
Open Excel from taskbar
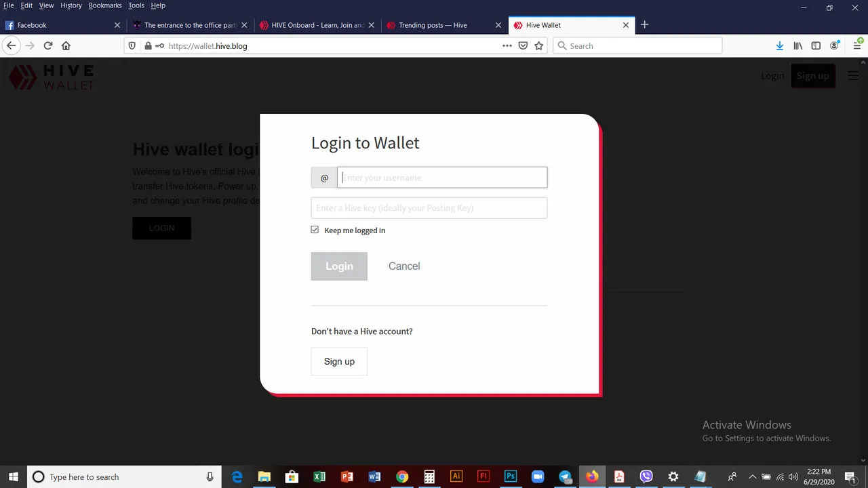(x=319, y=476)
